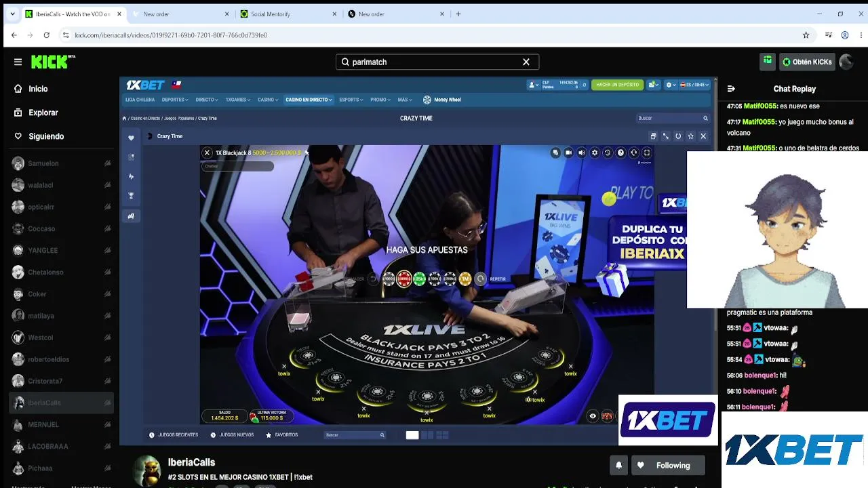
Task: Click magnifier in 1xBet top Buscar field
Action: point(705,119)
